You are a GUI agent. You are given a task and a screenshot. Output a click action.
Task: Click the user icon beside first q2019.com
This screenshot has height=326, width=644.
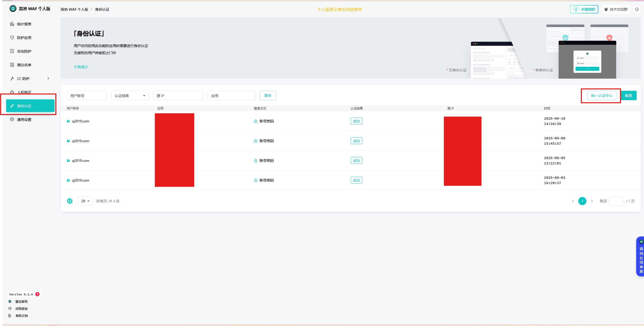click(68, 121)
